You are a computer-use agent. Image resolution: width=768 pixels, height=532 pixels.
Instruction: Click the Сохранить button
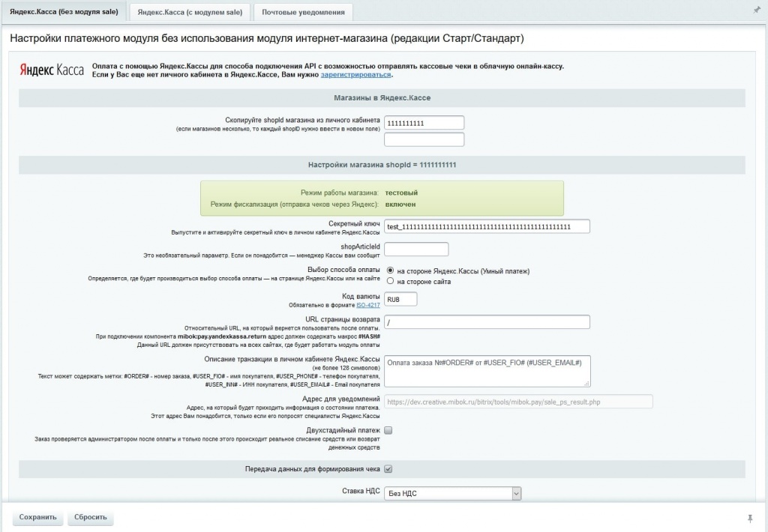point(37,517)
